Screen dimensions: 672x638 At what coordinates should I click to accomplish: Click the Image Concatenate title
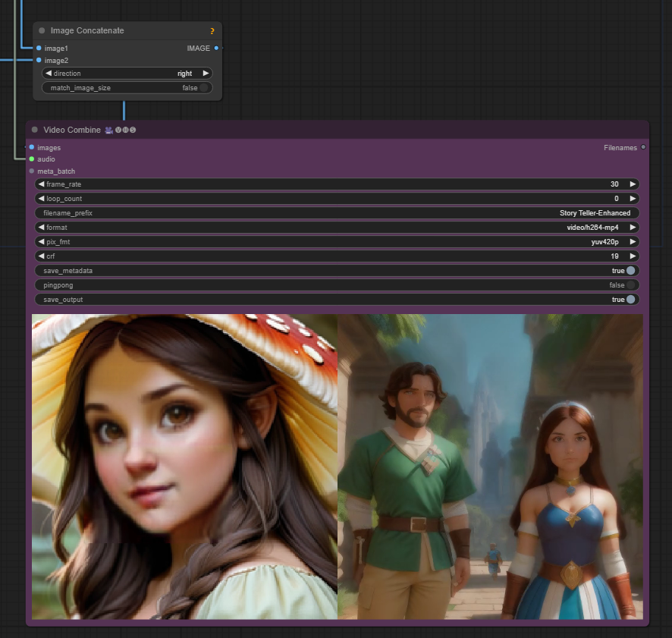tap(87, 30)
